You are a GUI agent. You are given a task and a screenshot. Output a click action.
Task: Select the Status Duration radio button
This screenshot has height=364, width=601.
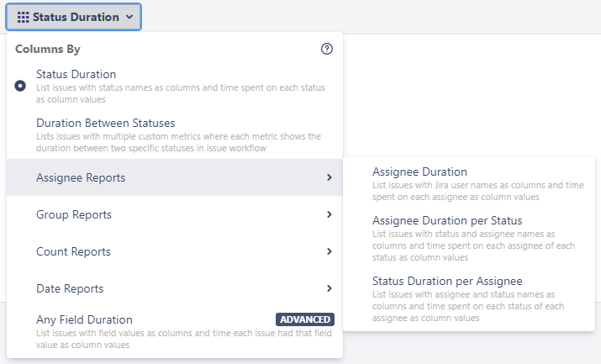(20, 86)
